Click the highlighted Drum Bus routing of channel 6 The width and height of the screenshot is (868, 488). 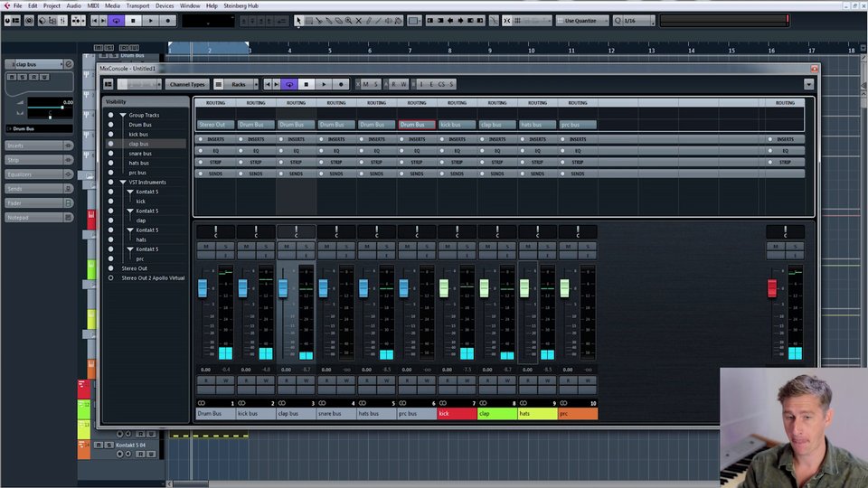pos(416,125)
